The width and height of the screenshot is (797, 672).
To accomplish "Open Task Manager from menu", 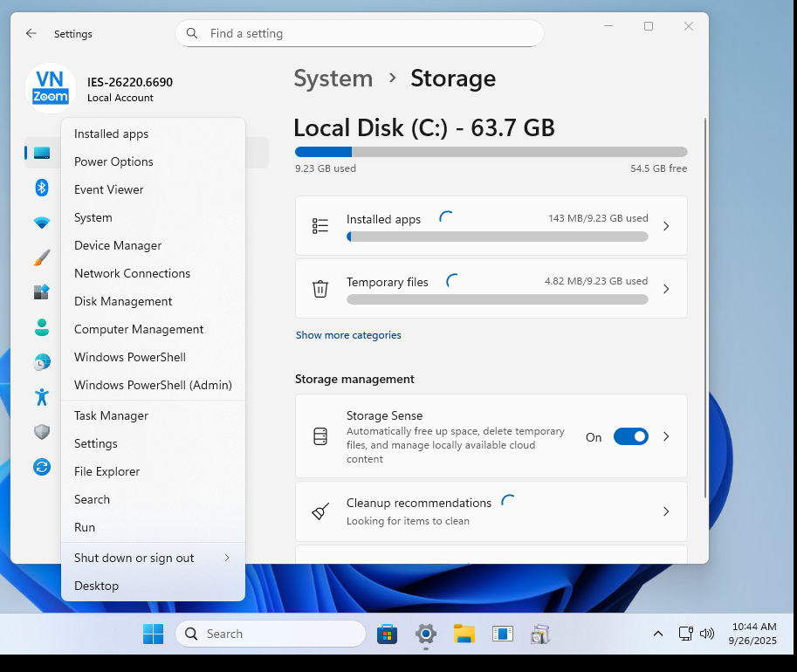I will [153, 415].
